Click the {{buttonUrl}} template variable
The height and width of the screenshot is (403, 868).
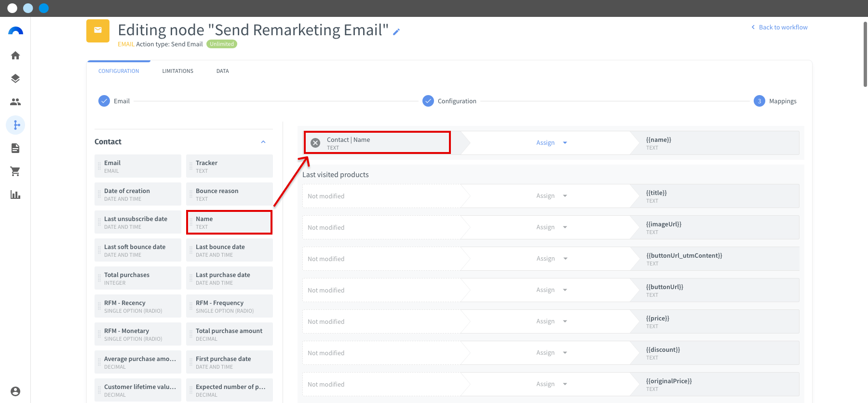coord(665,287)
